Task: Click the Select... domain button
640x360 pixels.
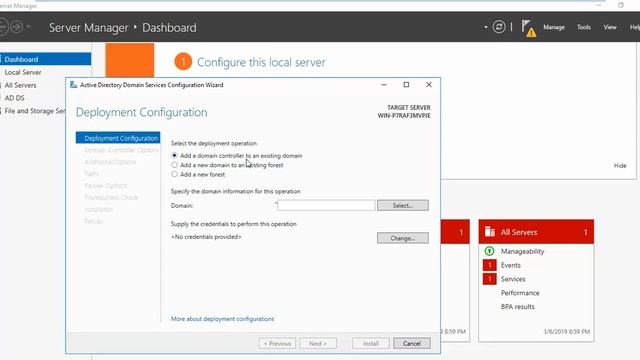Action: [403, 205]
